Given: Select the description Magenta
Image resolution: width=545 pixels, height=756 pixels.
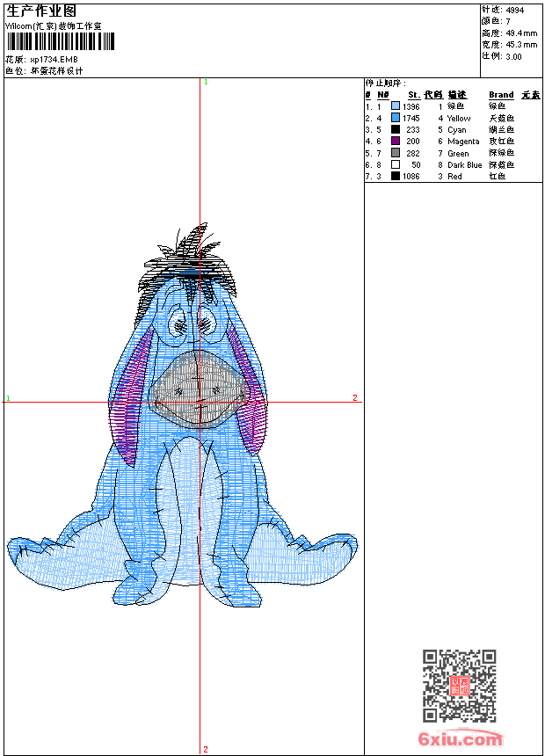Looking at the screenshot, I should (463, 142).
